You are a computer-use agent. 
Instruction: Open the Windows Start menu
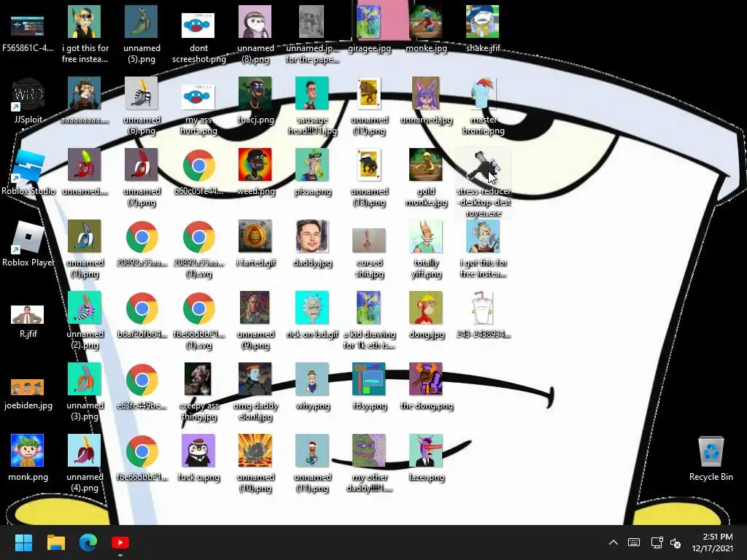tap(23, 542)
